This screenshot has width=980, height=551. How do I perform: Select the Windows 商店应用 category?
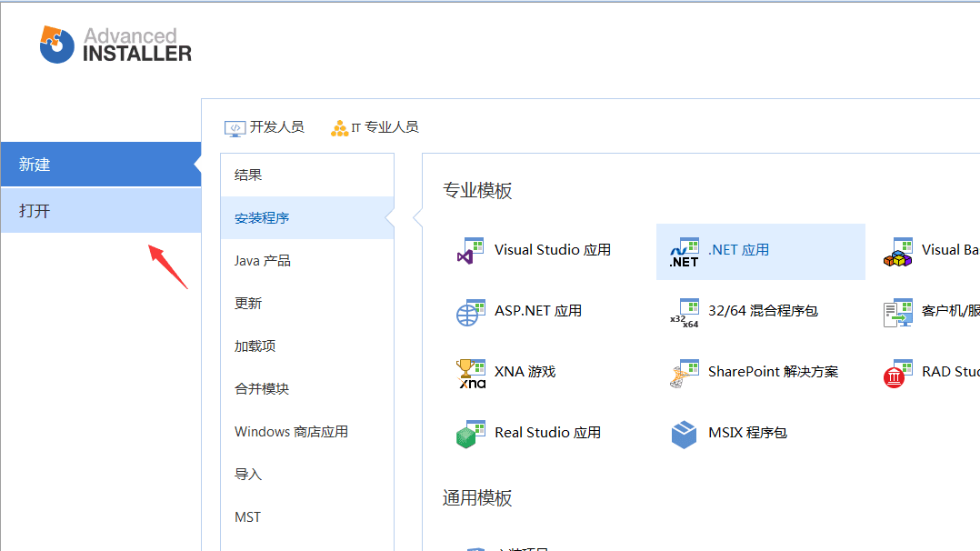pyautogui.click(x=307, y=432)
